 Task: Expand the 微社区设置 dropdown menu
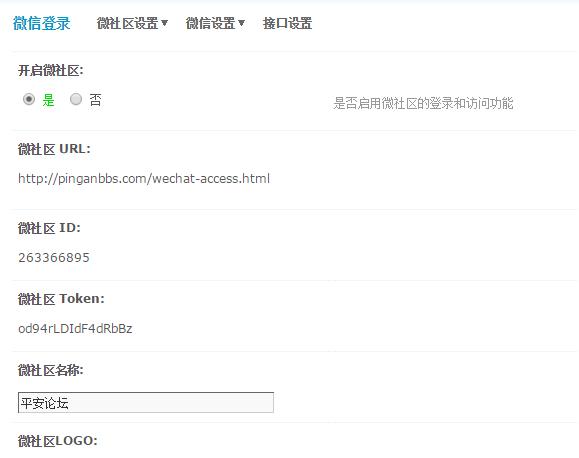pyautogui.click(x=132, y=23)
